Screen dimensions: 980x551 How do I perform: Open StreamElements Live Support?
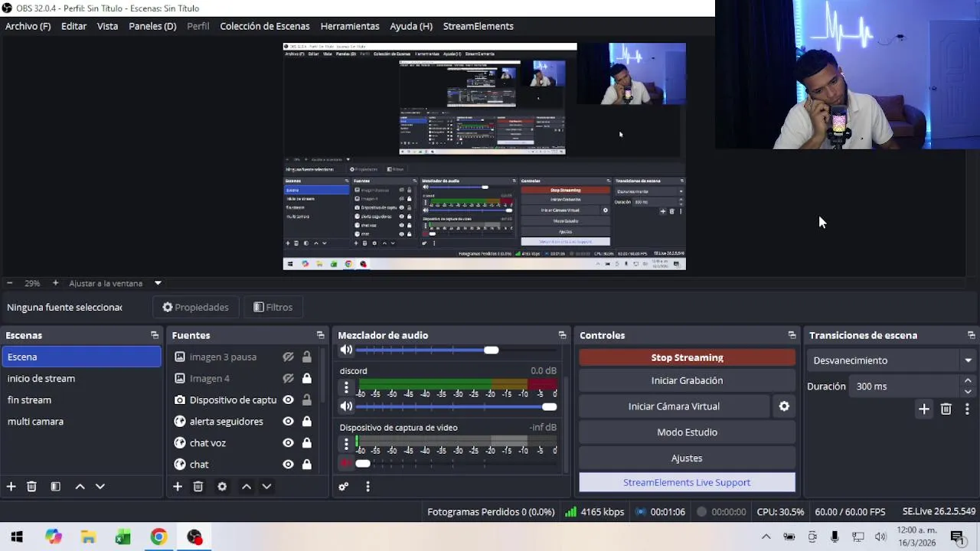(687, 483)
